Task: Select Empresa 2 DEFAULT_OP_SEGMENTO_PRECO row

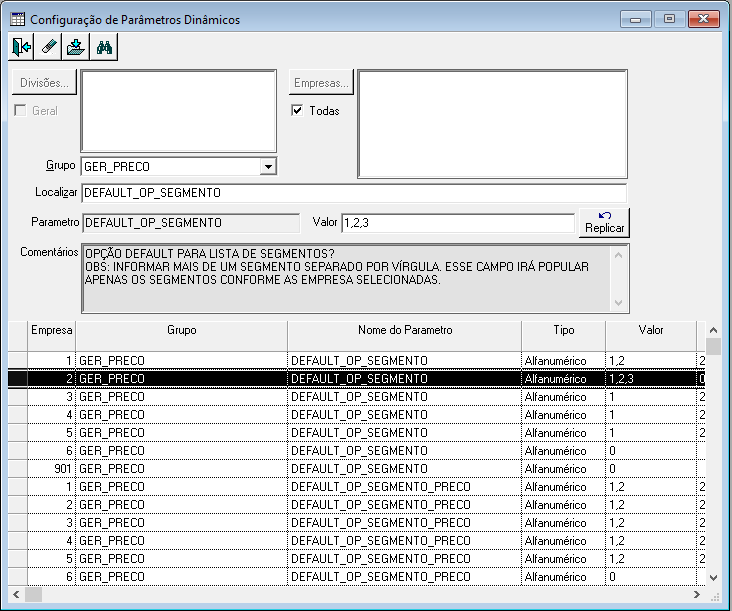Action: coord(357,505)
